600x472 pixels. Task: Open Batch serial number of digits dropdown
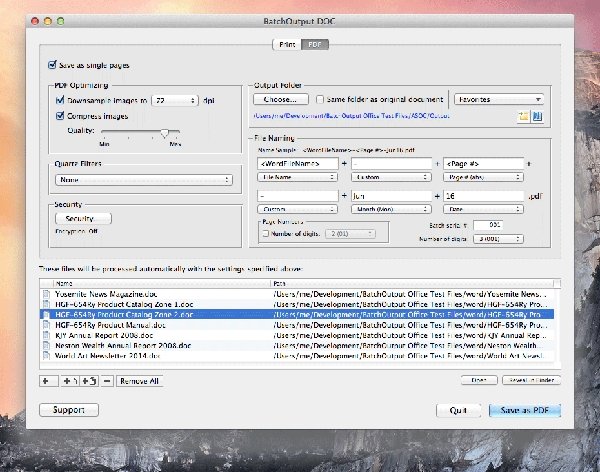click(x=498, y=238)
